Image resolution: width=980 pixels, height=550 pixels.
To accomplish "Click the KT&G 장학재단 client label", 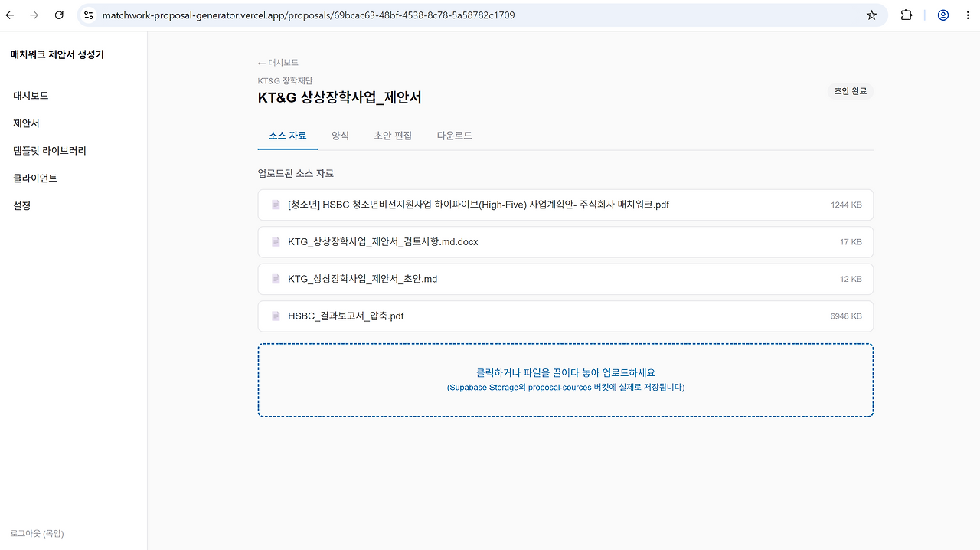I will (286, 80).
